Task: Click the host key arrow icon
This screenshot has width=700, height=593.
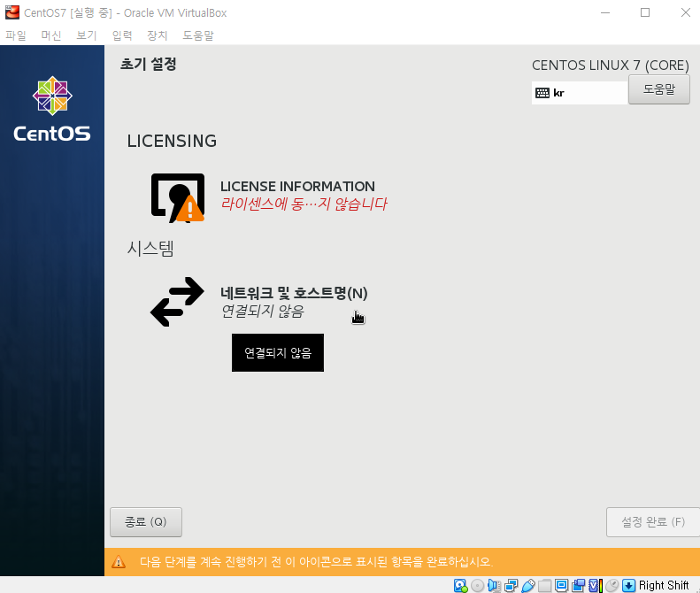Action: pyautogui.click(x=628, y=585)
